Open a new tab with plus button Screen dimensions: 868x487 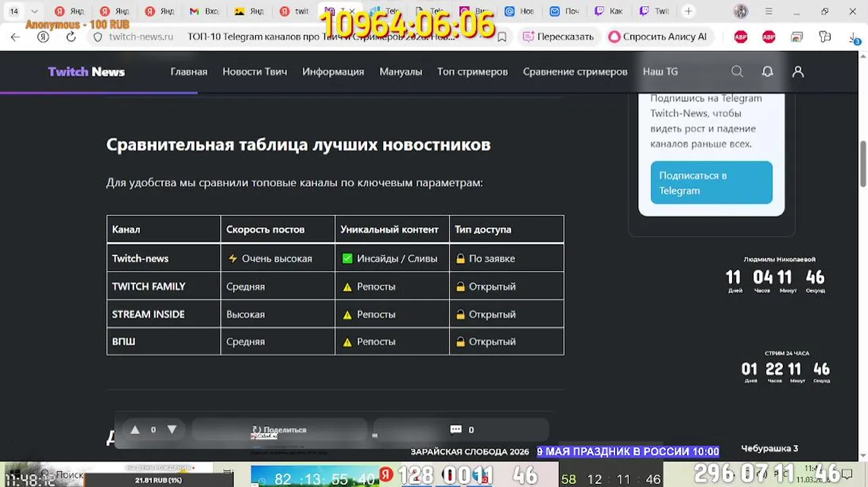(688, 11)
